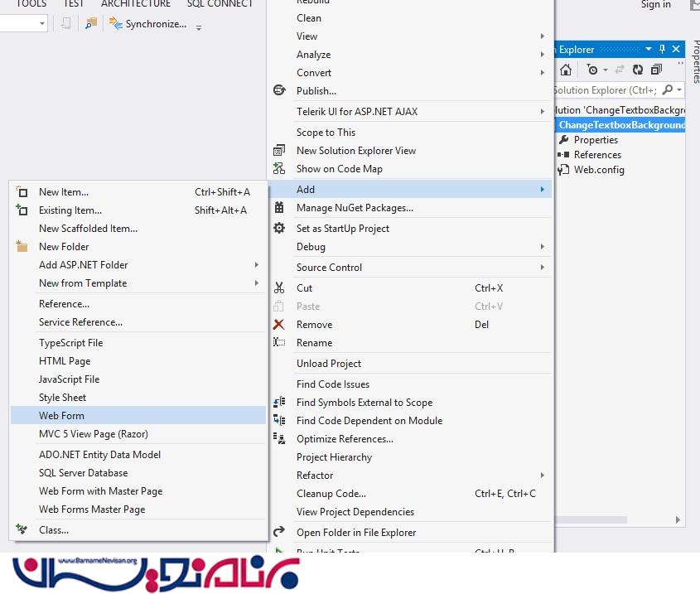Image resolution: width=700 pixels, height=594 pixels.
Task: Click the New Item icon
Action: 22,192
